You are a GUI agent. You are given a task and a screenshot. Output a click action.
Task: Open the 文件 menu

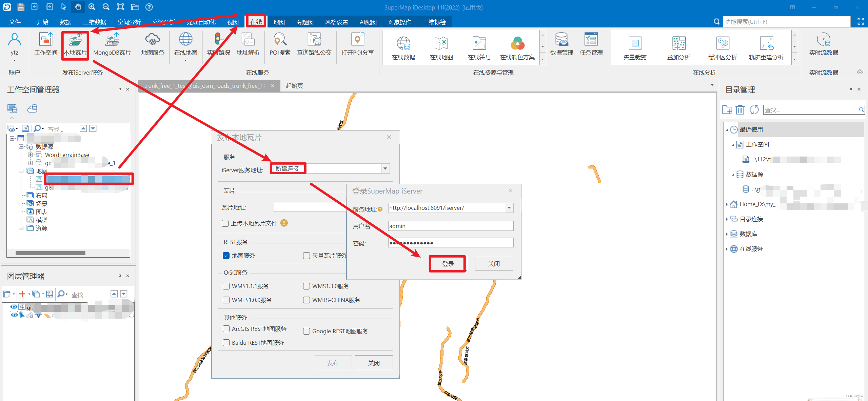click(15, 22)
